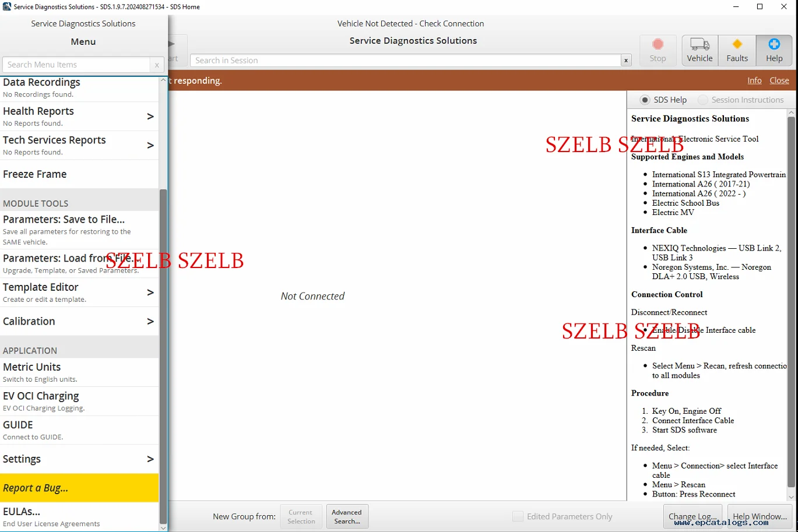Viewport: 798px width, 532px height.
Task: Expand the Template Editor submenu arrow
Action: (150, 292)
